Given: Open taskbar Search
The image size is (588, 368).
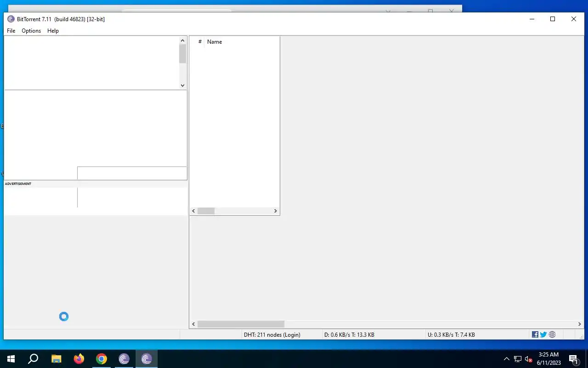Looking at the screenshot, I should tap(33, 359).
